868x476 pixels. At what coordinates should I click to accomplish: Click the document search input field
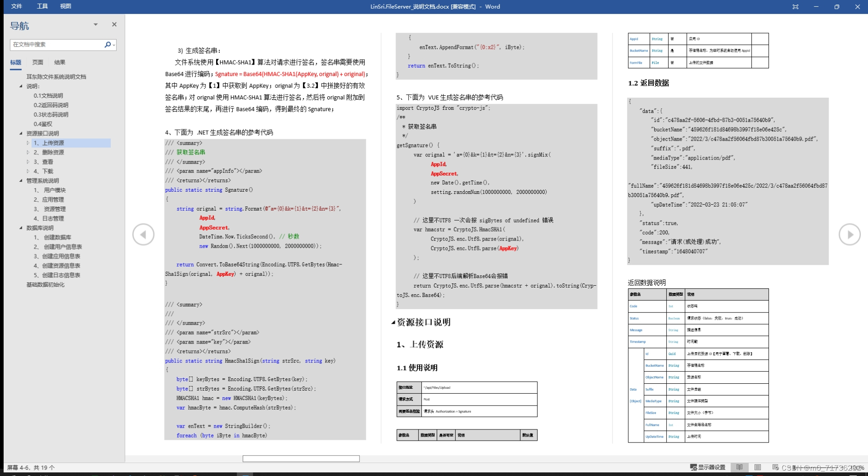pyautogui.click(x=56, y=44)
